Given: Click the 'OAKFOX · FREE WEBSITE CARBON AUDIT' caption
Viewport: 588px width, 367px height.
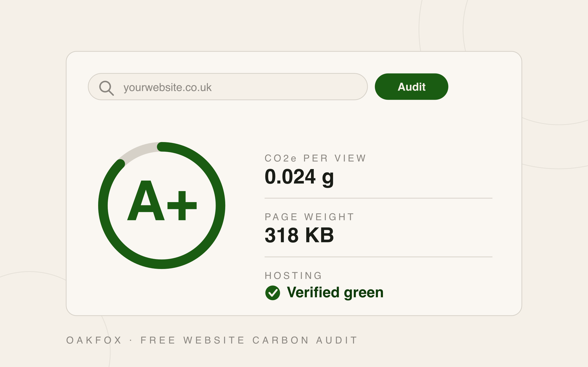Looking at the screenshot, I should (212, 340).
